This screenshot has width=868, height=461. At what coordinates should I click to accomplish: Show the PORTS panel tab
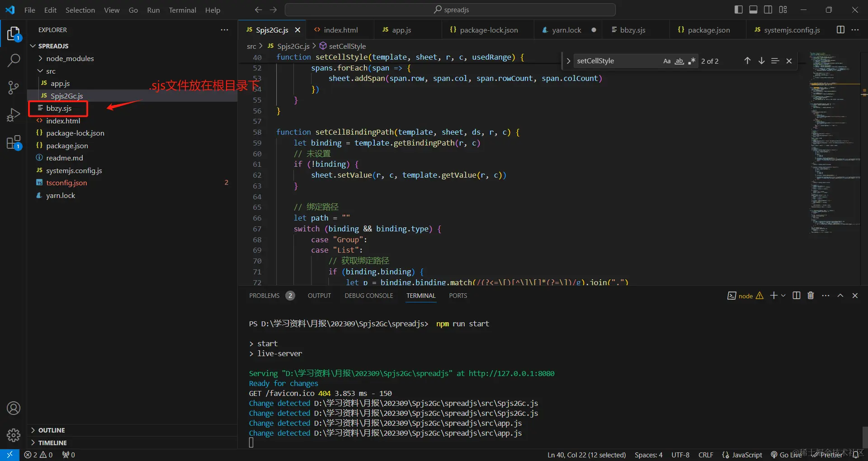[x=458, y=296]
